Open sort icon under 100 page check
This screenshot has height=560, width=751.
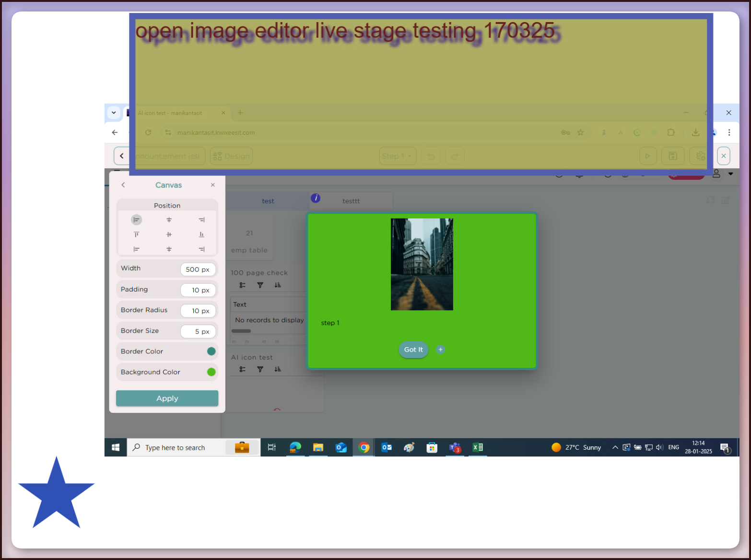(x=278, y=285)
